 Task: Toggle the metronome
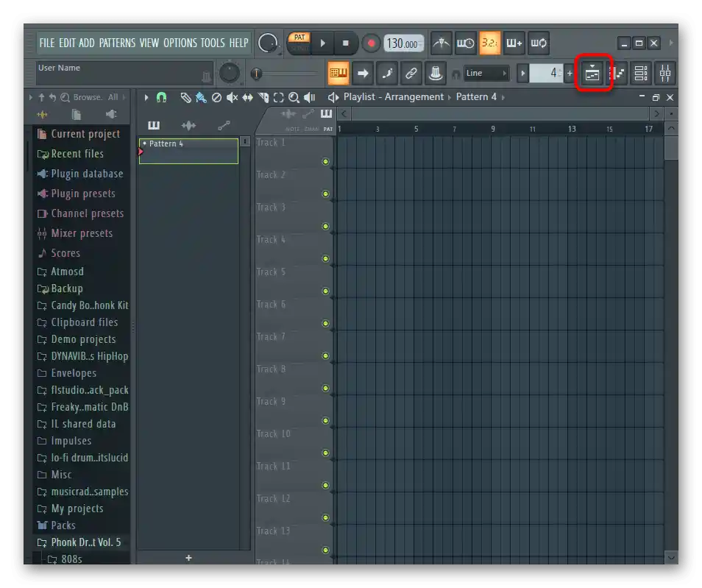[442, 43]
